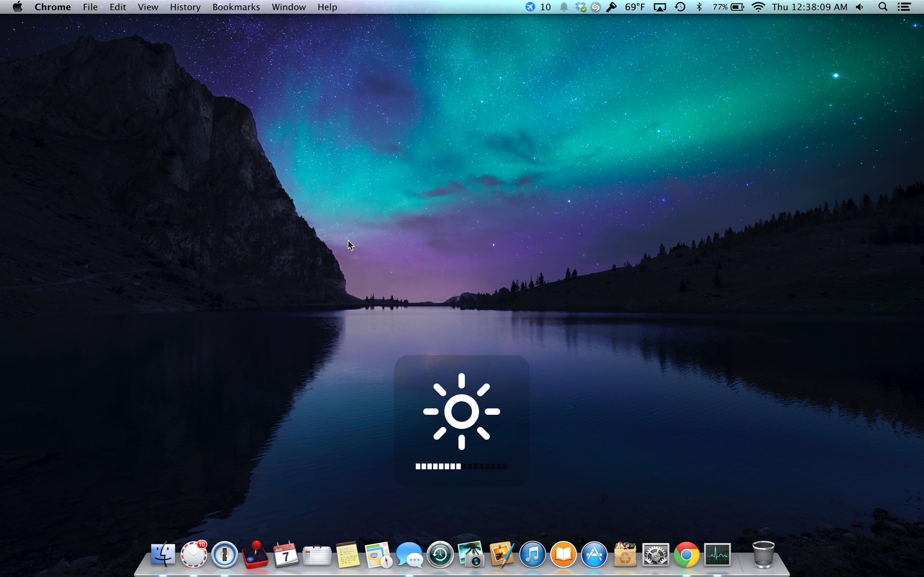Launch Maps from the Dock
Viewport: 924px width, 577px height.
coord(378,555)
